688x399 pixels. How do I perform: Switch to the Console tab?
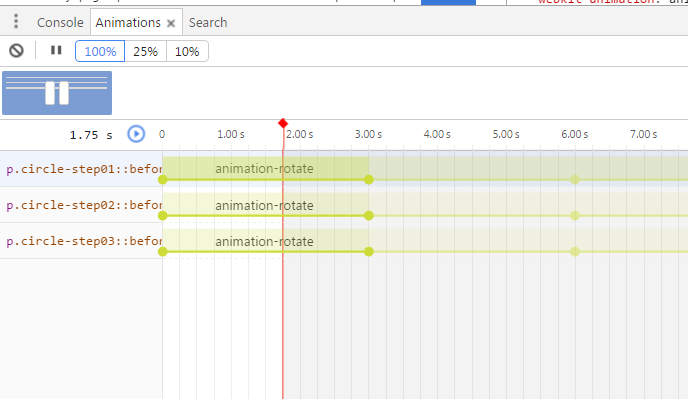60,22
